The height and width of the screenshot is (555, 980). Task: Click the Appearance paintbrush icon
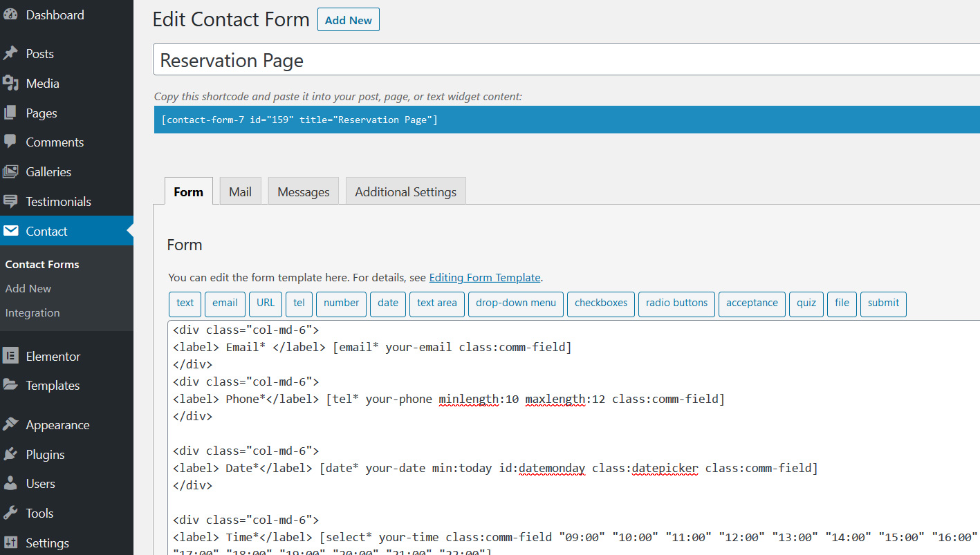tap(10, 425)
